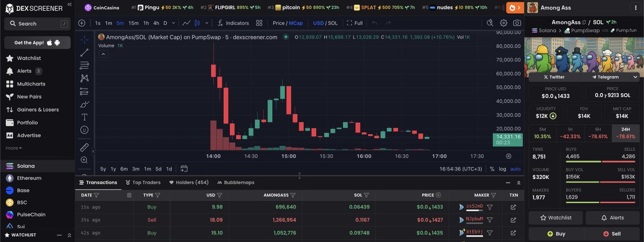The width and height of the screenshot is (644, 242).
Task: Toggle fullscreen with Full button
Action: click(x=354, y=23)
